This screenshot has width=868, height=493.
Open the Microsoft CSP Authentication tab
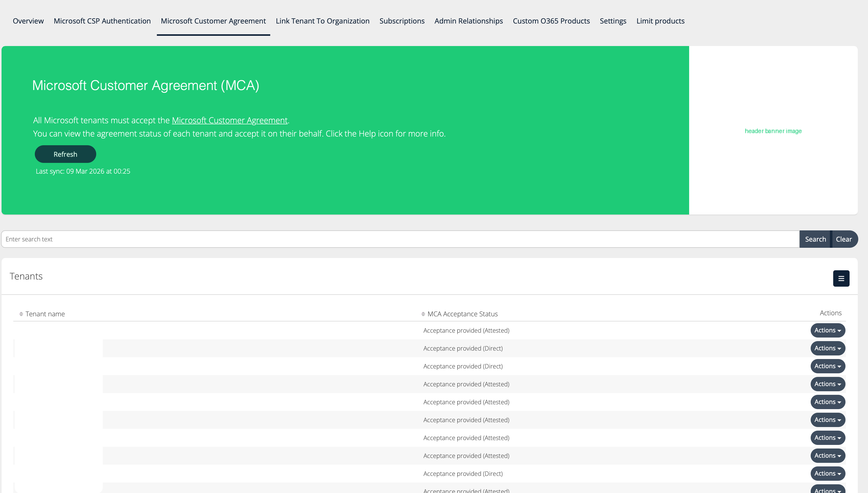coord(102,21)
